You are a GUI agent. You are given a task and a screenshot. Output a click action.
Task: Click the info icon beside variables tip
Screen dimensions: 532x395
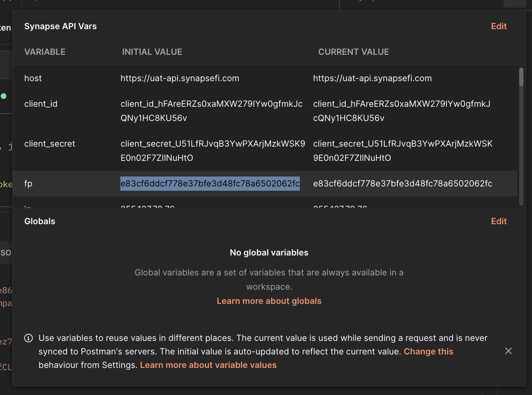coord(28,338)
